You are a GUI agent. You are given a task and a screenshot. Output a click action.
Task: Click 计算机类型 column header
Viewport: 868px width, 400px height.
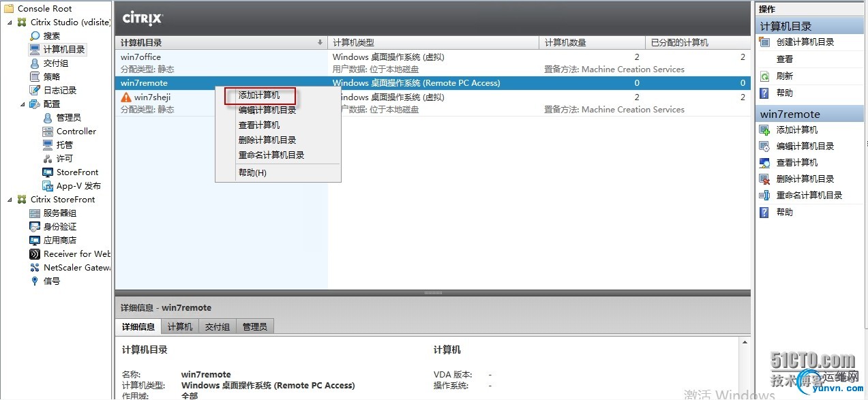434,42
